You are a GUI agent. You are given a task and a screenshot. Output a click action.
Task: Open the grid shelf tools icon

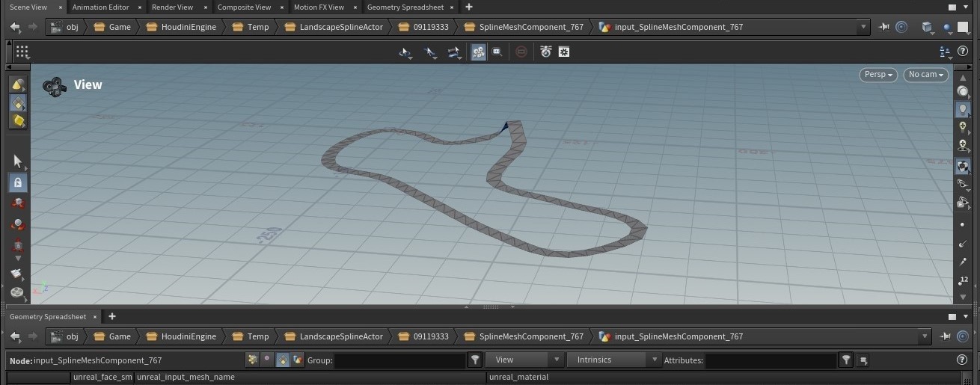(x=22, y=52)
